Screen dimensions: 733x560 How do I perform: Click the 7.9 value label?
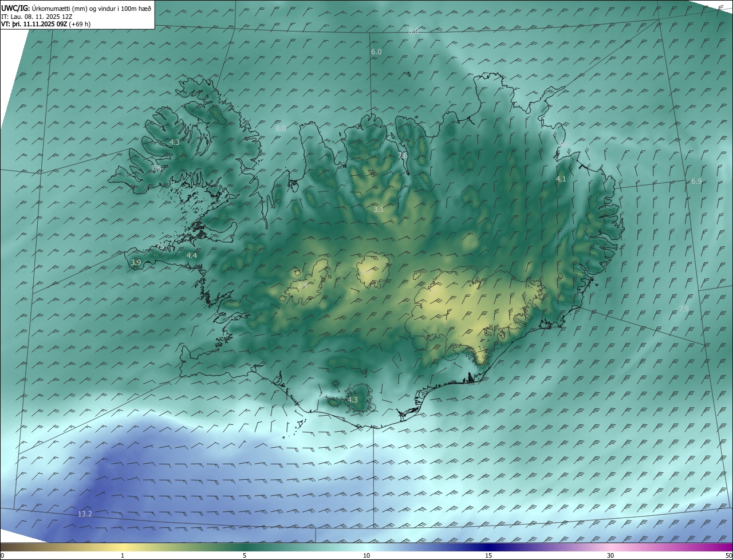684,309
